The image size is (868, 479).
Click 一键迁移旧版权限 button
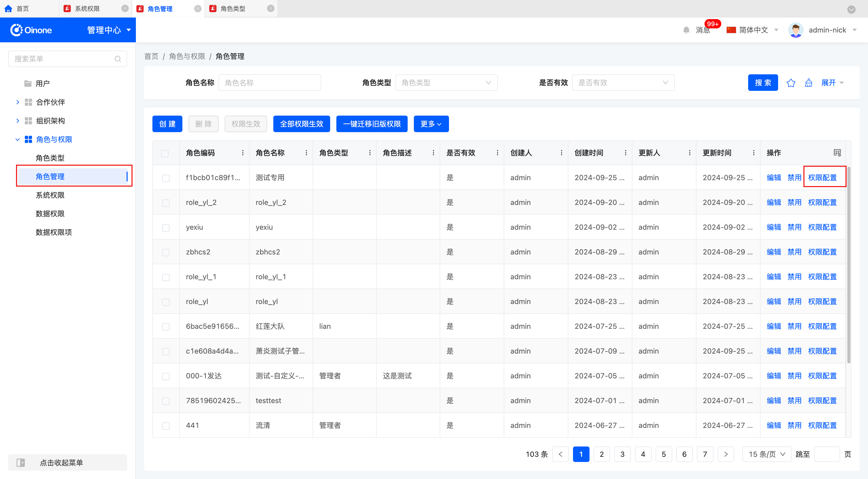point(372,124)
